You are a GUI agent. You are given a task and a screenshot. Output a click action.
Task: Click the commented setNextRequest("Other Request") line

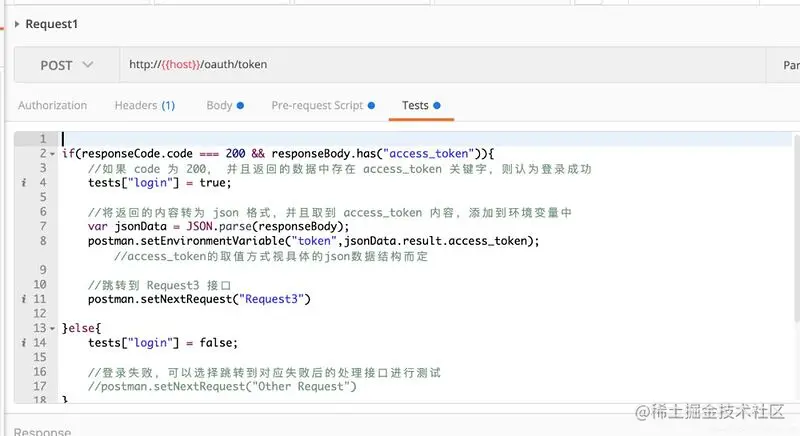tap(222, 387)
